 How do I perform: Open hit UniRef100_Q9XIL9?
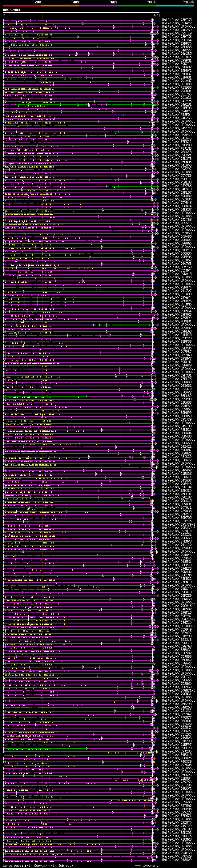click(177, 33)
